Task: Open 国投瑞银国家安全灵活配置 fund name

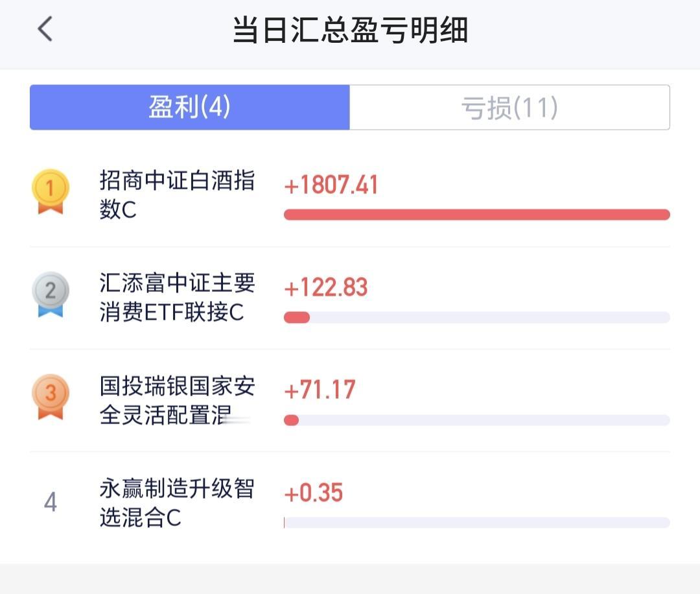Action: (176, 400)
